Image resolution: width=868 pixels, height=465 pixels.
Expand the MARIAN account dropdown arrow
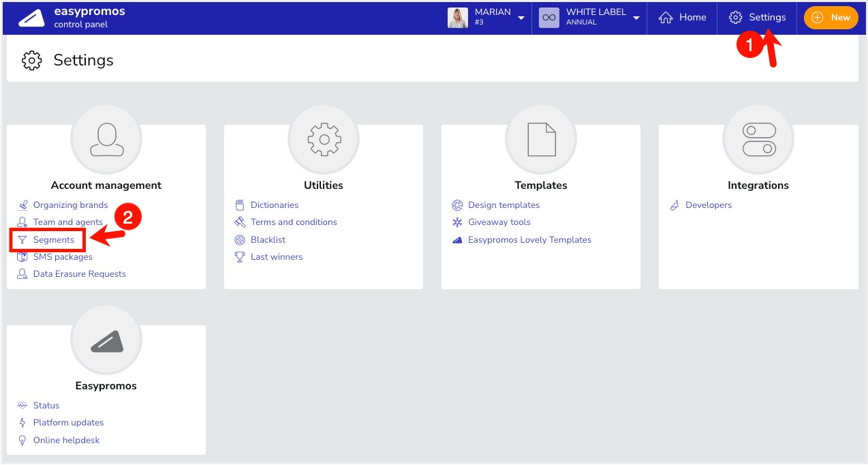tap(521, 18)
